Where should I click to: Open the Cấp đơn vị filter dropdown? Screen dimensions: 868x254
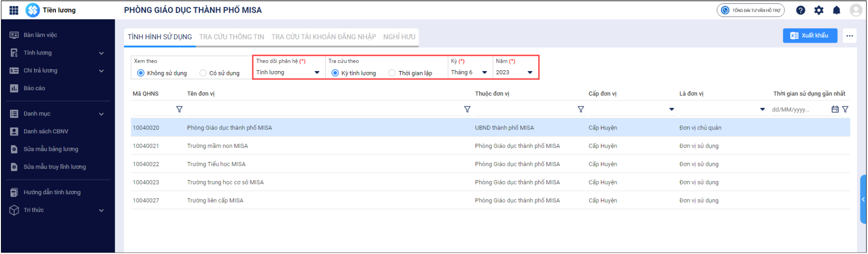pos(671,109)
